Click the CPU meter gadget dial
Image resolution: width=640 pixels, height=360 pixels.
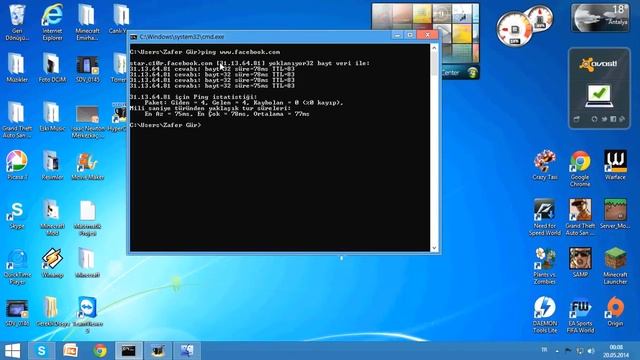(514, 29)
